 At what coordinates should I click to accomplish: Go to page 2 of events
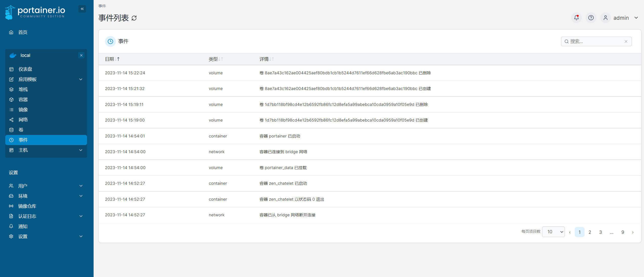point(590,232)
